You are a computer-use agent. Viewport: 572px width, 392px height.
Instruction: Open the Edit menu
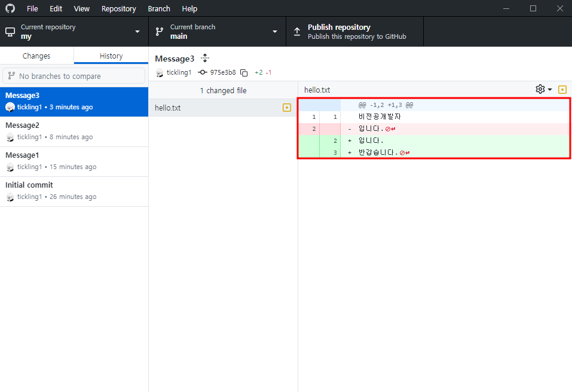[56, 8]
